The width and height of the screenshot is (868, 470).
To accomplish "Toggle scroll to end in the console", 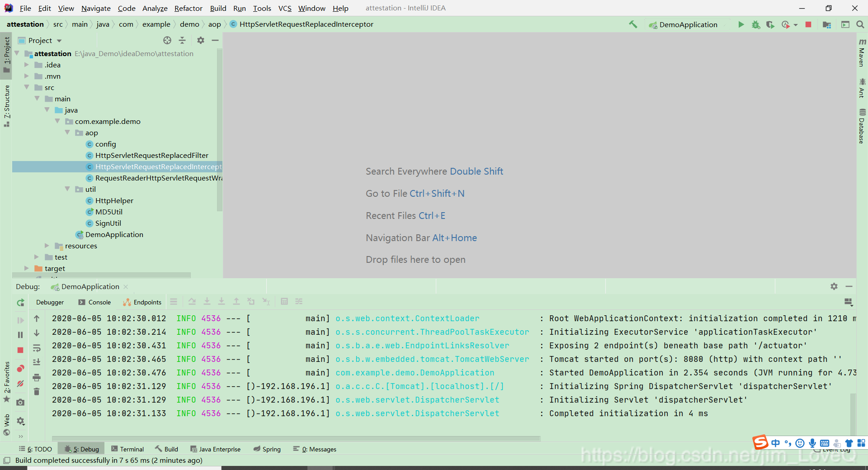I will (x=37, y=362).
